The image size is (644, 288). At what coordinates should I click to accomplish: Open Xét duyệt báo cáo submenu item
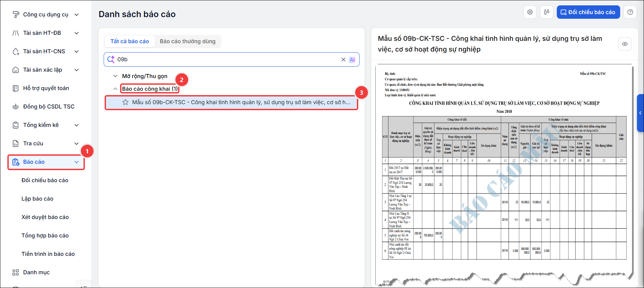tap(45, 217)
